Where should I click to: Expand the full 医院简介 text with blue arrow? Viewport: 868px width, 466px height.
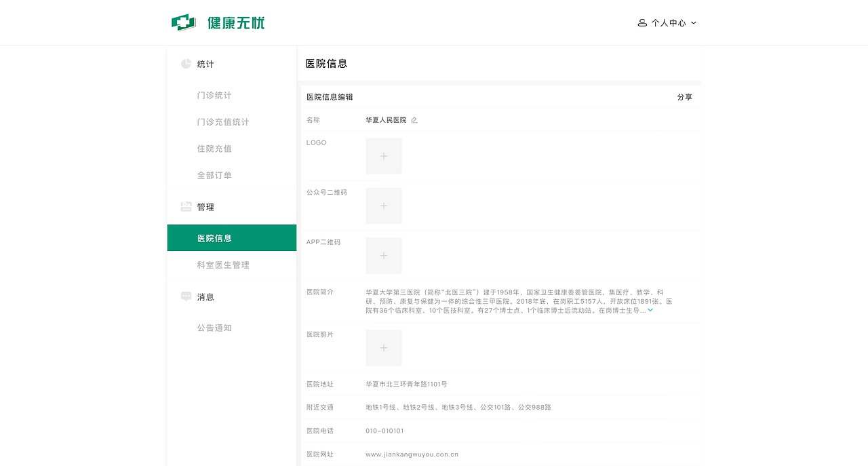650,310
